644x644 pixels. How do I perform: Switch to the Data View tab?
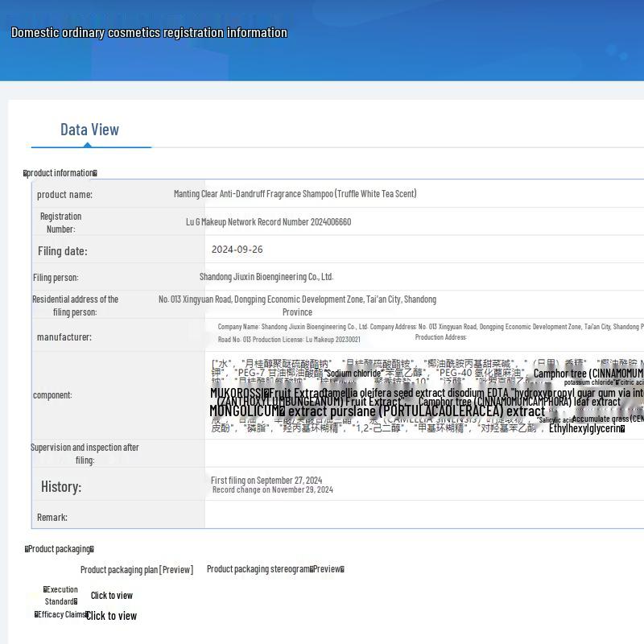(x=89, y=130)
